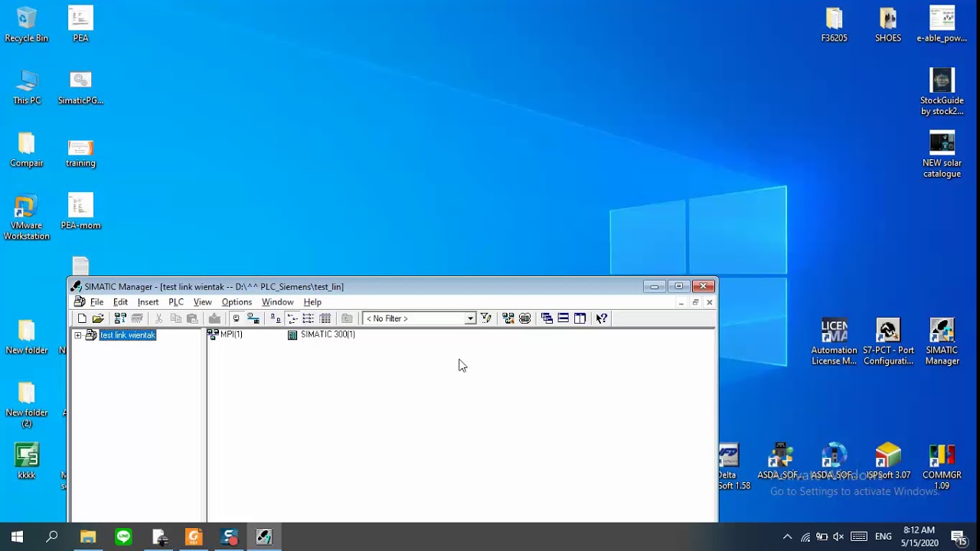Click the Accessible Nodes toolbar icon
This screenshot has width=980, height=551.
coord(120,318)
